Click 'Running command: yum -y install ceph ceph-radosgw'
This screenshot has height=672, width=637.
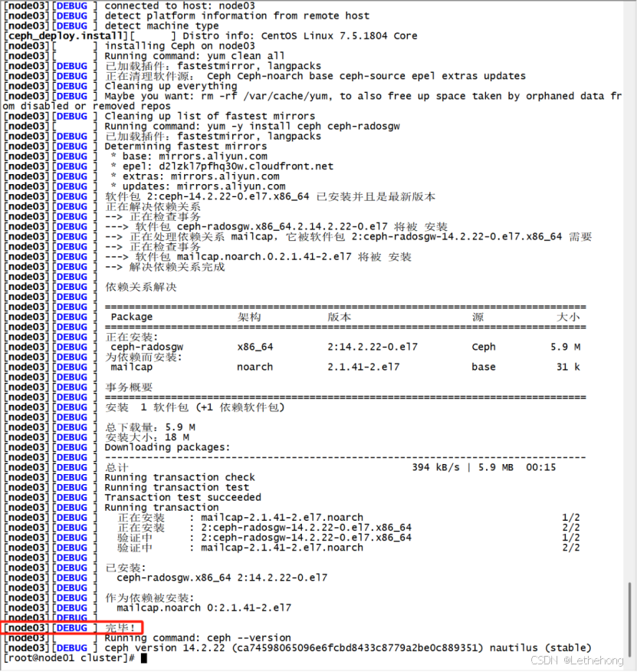pos(252,127)
